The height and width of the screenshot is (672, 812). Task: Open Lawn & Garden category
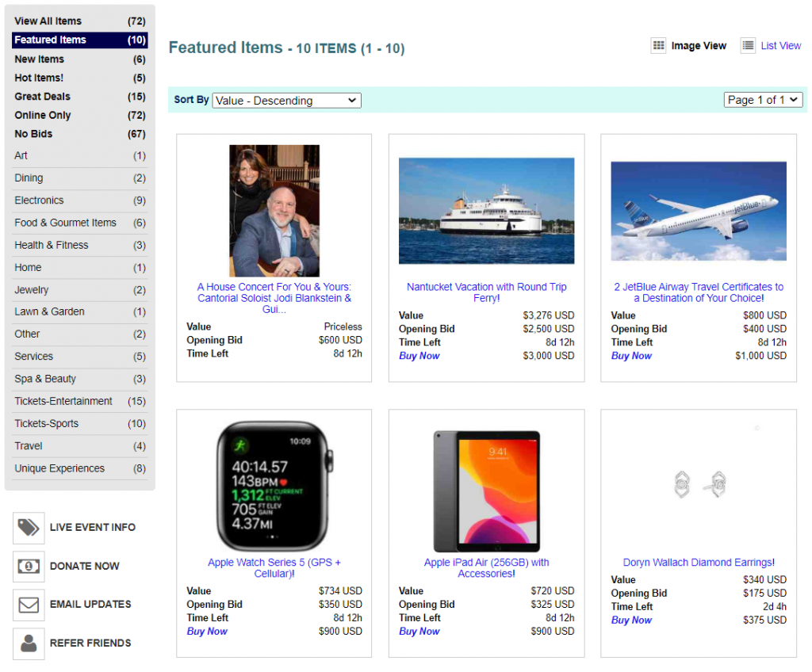(x=80, y=311)
